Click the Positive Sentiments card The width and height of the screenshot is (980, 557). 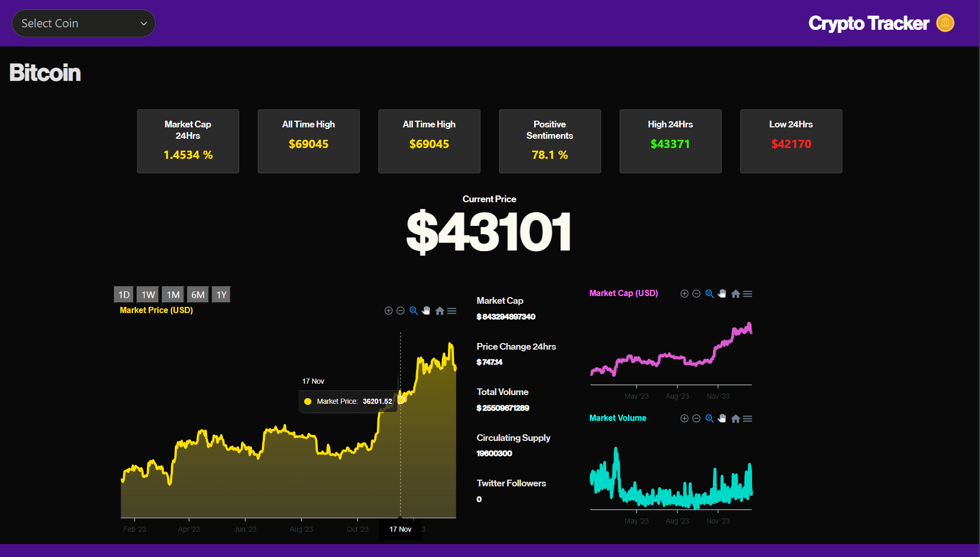(550, 141)
